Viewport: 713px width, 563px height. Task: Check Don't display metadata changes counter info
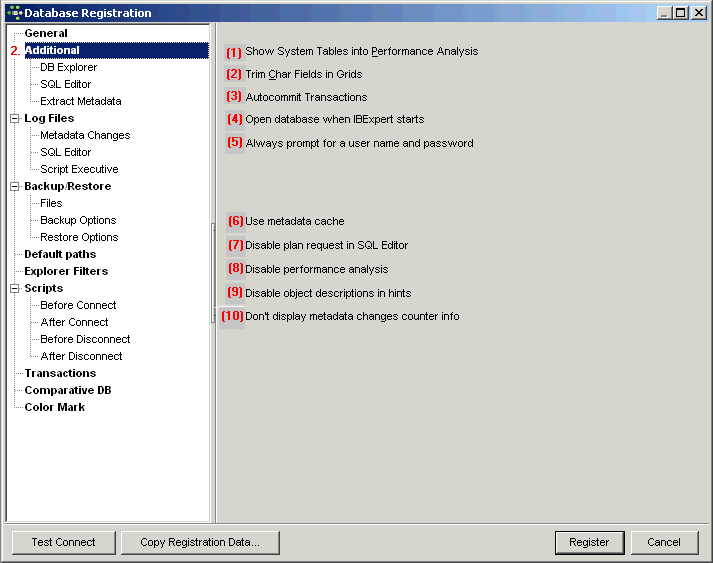tap(339, 316)
